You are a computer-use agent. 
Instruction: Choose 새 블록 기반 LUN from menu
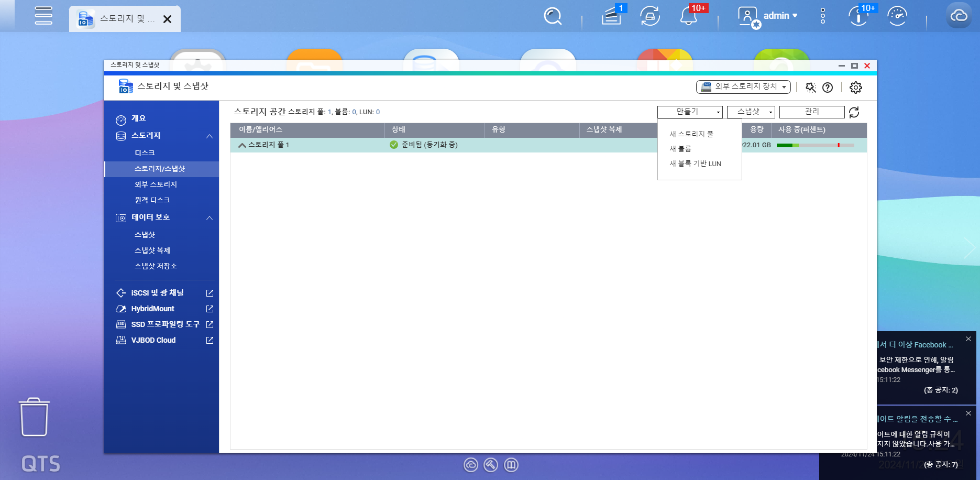click(695, 163)
